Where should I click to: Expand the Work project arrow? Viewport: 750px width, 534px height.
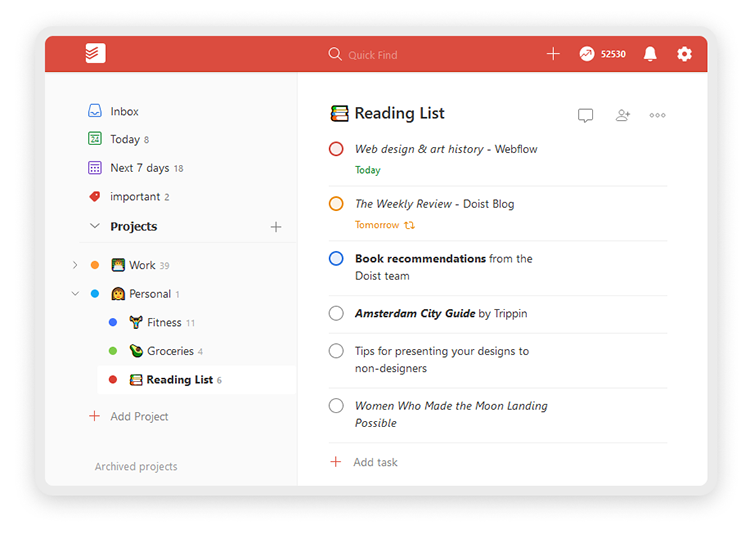(x=75, y=265)
